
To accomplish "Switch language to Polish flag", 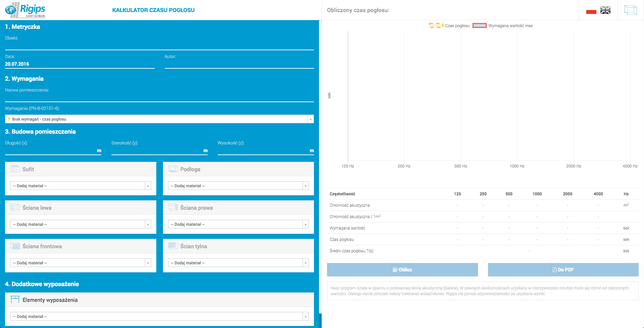I will (591, 10).
